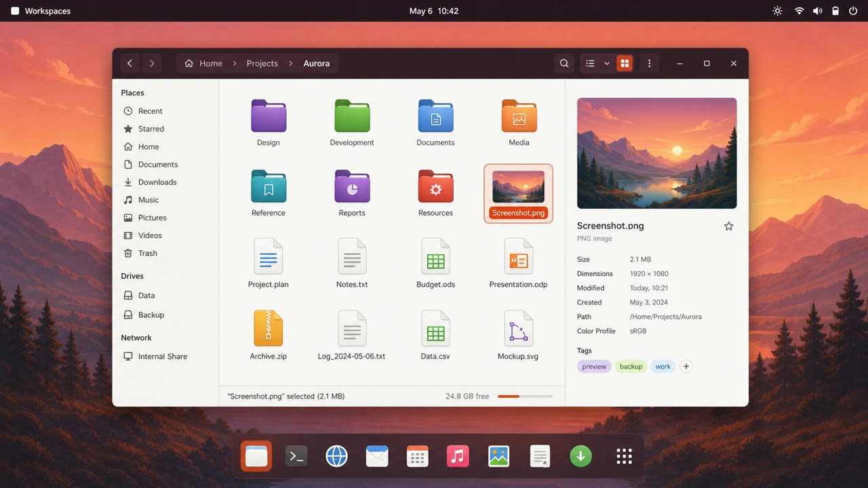Select the Project.plan file

269,264
